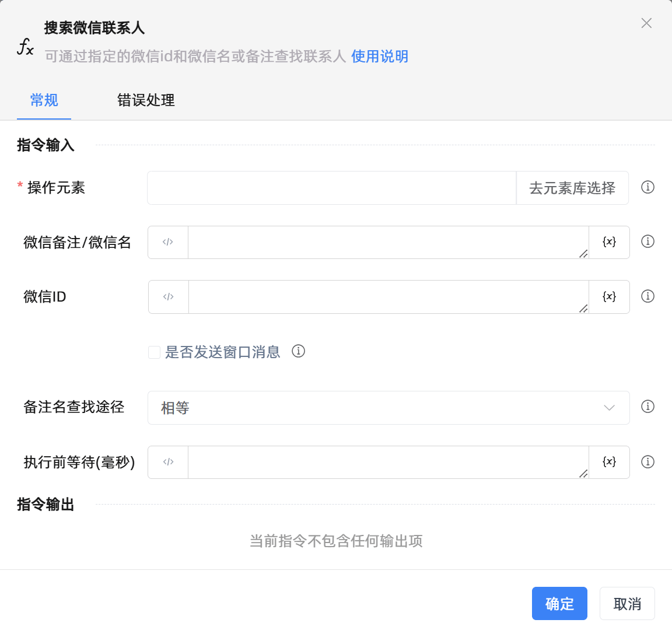Screen dimensions: 672x637
Task: Open the 备注名查找途径 dropdown
Action: click(388, 408)
